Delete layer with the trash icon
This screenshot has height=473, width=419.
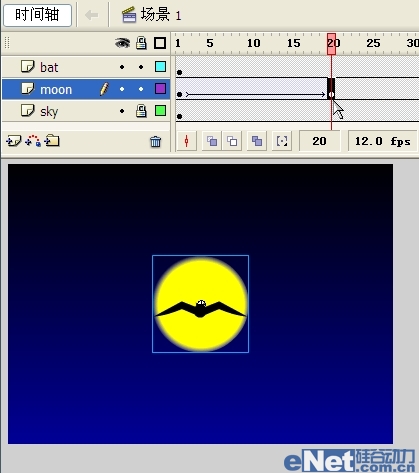[x=155, y=142]
